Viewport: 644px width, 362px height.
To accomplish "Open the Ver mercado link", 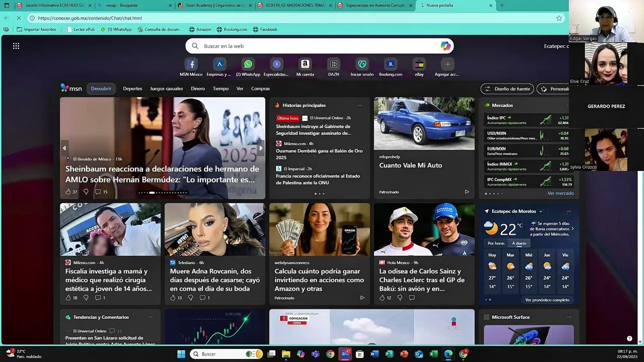I will [560, 193].
